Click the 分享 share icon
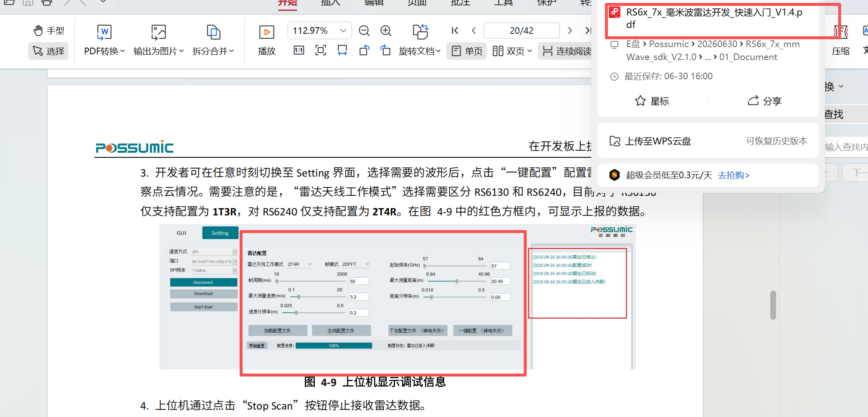Screen dimensions: 868x417 point(764,101)
